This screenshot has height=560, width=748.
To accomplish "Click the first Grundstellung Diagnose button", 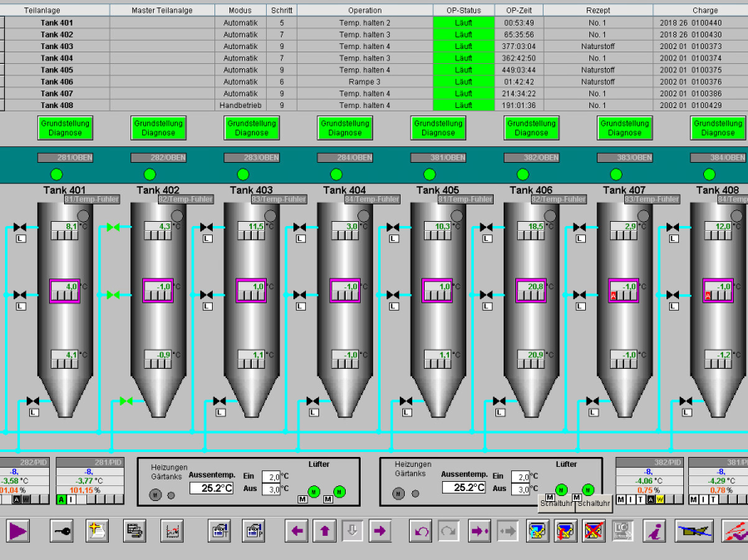I will pyautogui.click(x=65, y=128).
